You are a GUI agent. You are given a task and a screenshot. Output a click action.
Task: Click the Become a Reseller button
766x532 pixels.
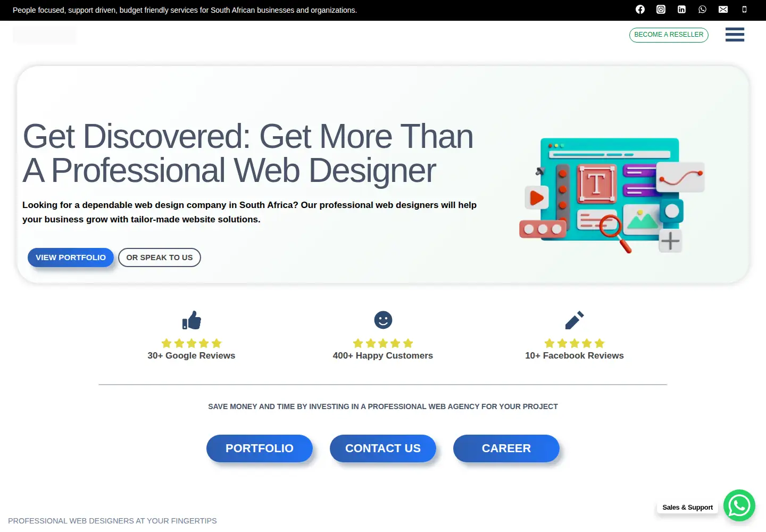(x=669, y=35)
